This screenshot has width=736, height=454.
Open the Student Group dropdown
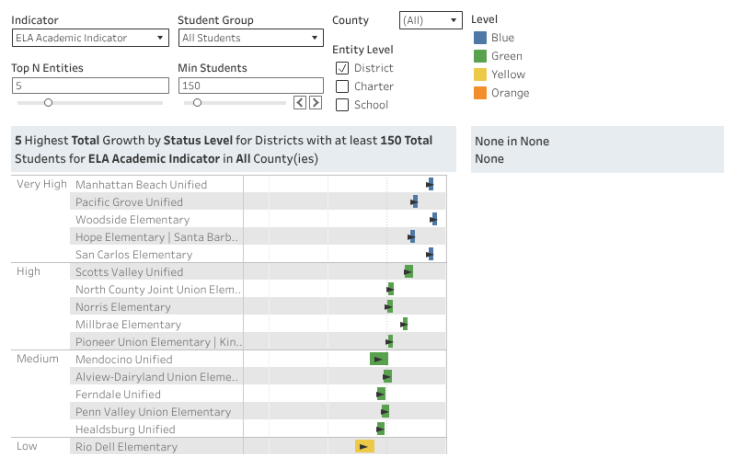pos(250,38)
